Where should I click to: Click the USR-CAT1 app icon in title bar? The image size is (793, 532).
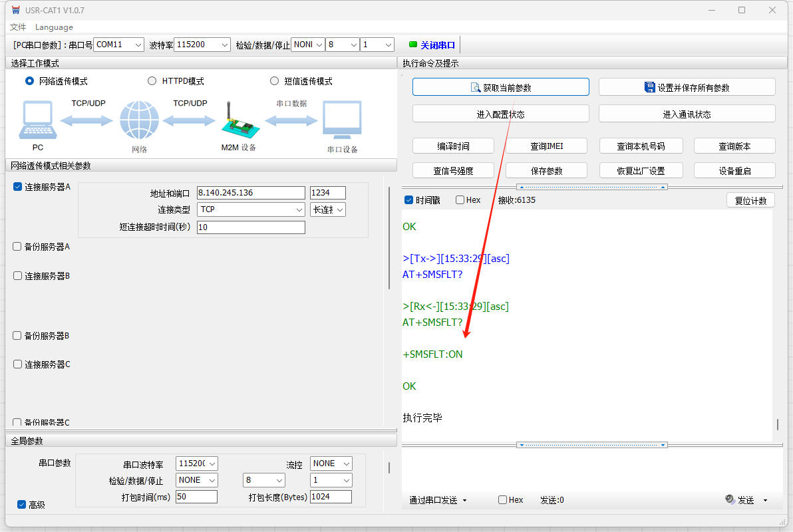[x=15, y=11]
